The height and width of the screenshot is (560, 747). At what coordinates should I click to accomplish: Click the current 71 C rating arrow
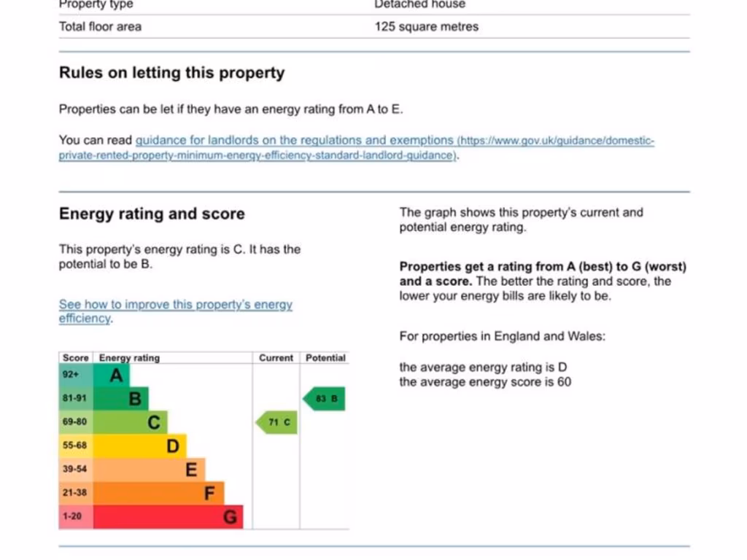(x=278, y=422)
